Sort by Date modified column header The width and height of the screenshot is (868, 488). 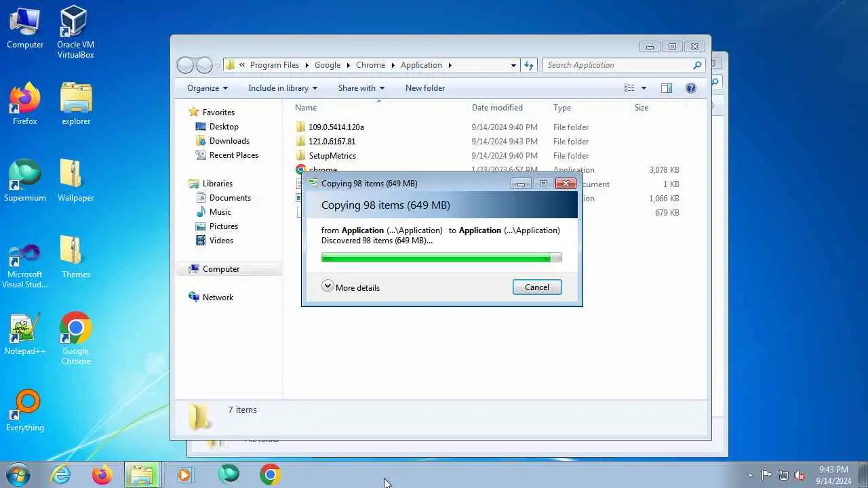coord(497,108)
